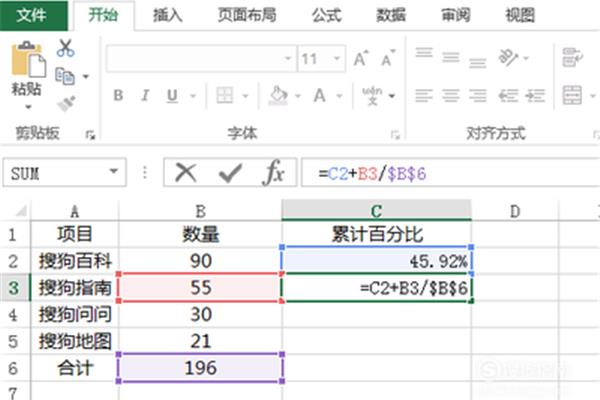This screenshot has width=600, height=400.
Task: Open the Paste options dropdown arrow
Action: (x=28, y=107)
